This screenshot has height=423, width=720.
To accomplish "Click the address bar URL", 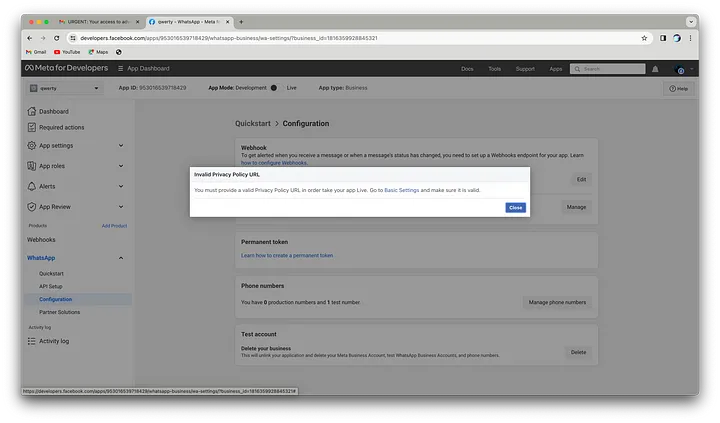I will (x=229, y=38).
